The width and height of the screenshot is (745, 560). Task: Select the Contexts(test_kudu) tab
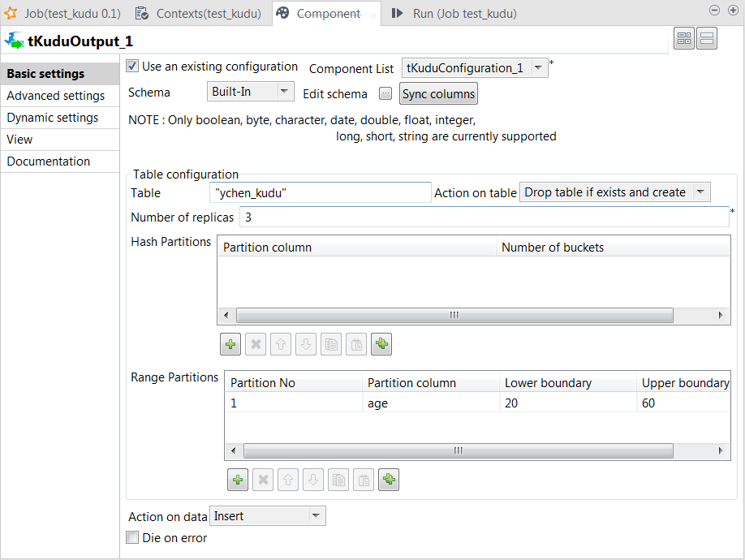[x=199, y=14]
